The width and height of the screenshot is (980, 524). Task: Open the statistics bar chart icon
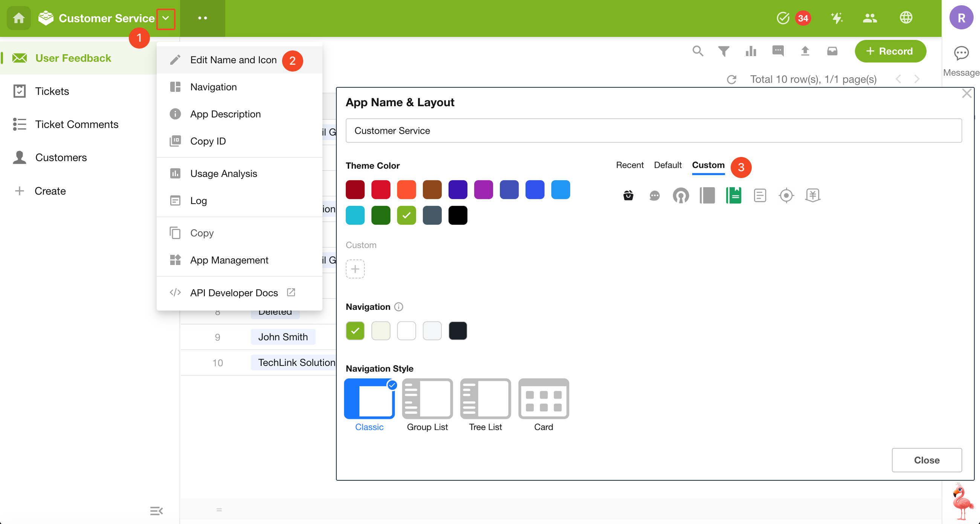(x=751, y=51)
